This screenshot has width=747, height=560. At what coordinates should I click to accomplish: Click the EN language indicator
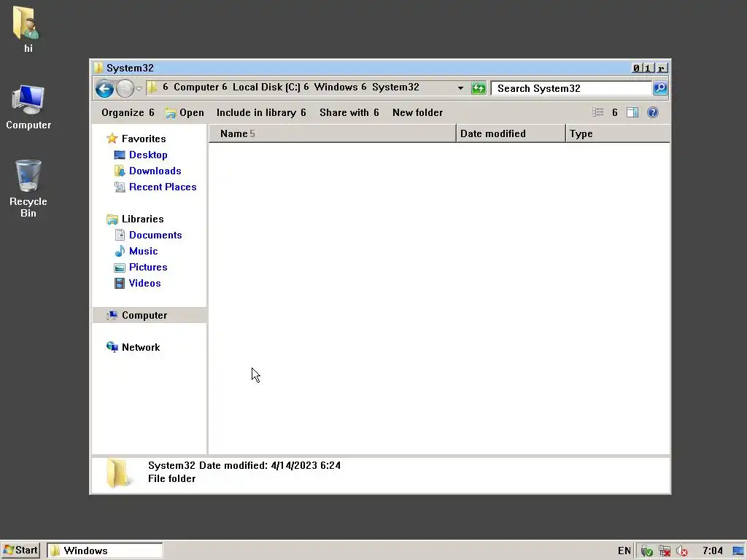624,551
